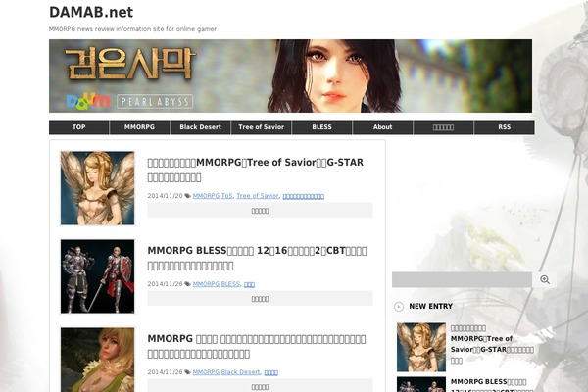The image size is (588, 392).
Task: Click the last tag link on the 2014/11/20 post
Action: [x=304, y=196]
